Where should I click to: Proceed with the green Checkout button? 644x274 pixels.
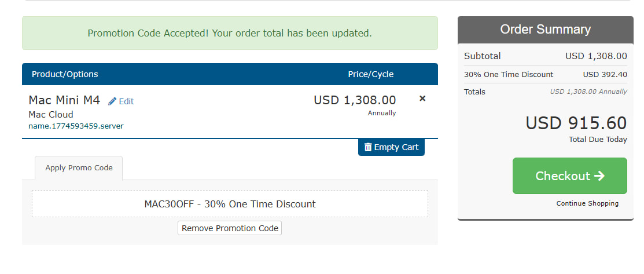(569, 176)
